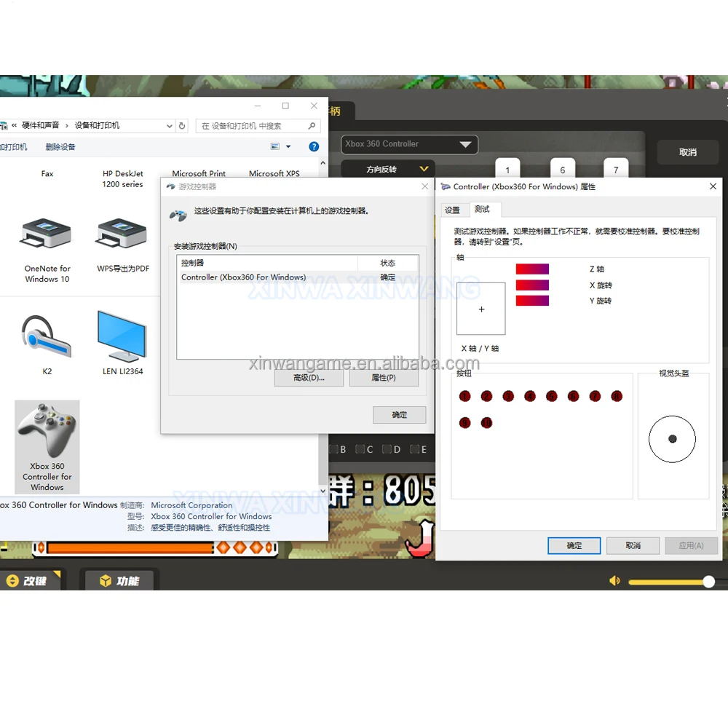Image resolution: width=728 pixels, height=728 pixels.
Task: Click button indicator 9 in controller test
Action: 464,422
